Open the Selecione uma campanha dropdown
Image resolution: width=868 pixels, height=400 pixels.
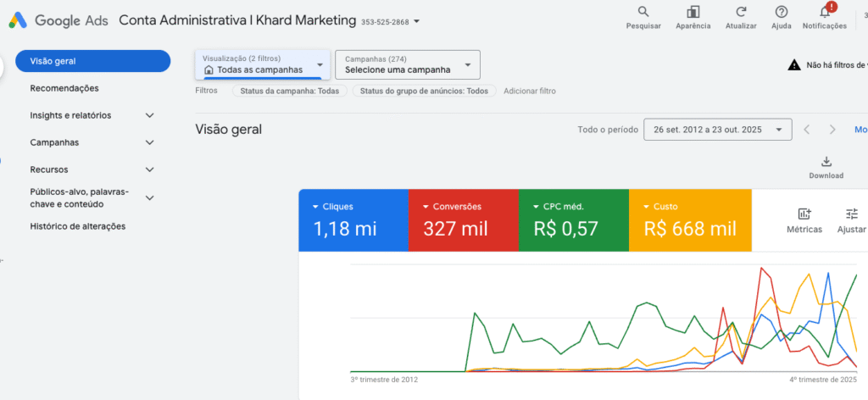pos(407,64)
